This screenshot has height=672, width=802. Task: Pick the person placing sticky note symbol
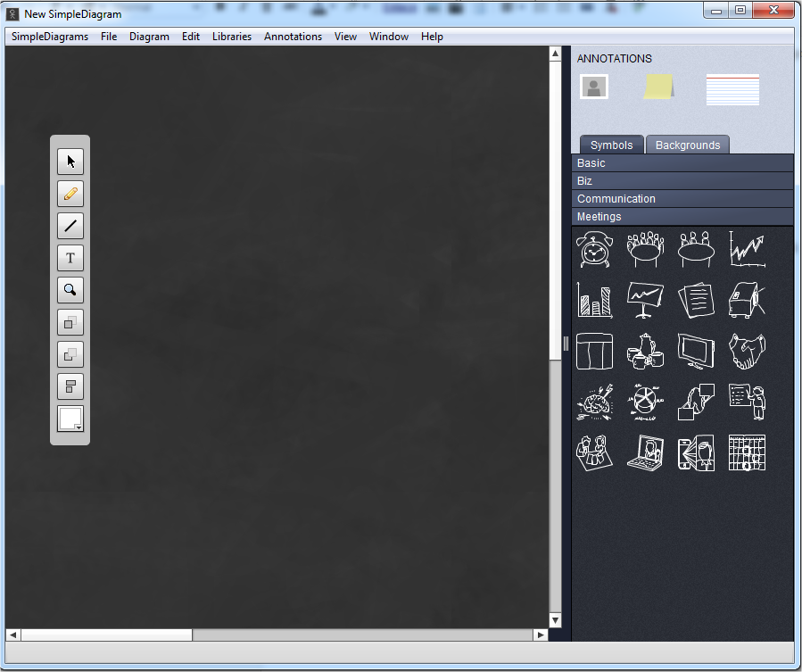(696, 402)
